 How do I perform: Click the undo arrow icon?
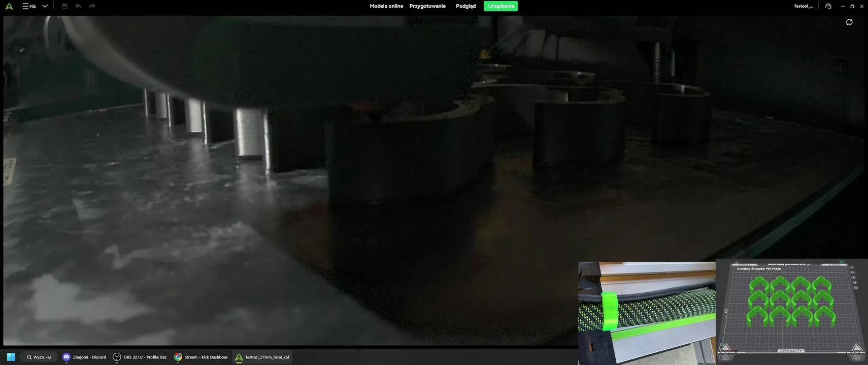78,6
